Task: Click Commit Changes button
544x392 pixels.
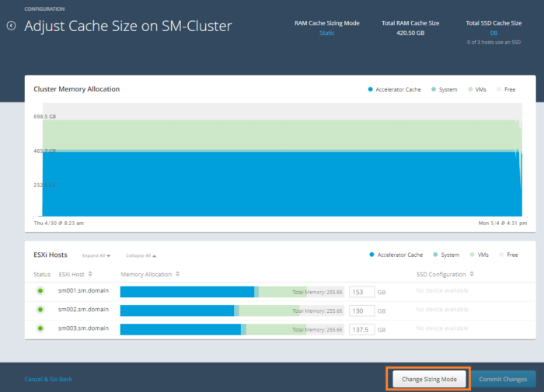Action: click(x=503, y=379)
